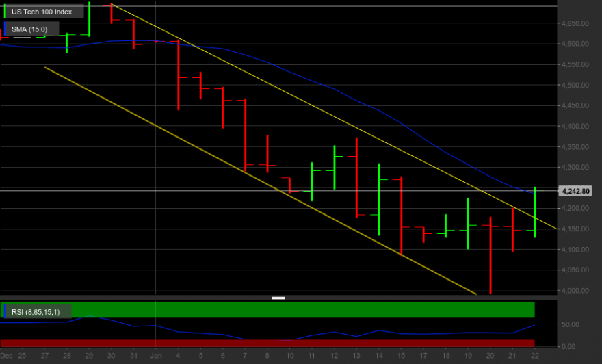The image size is (602, 364).
Task: Click the Dec label on the date axis
Action: pyautogui.click(x=6, y=356)
